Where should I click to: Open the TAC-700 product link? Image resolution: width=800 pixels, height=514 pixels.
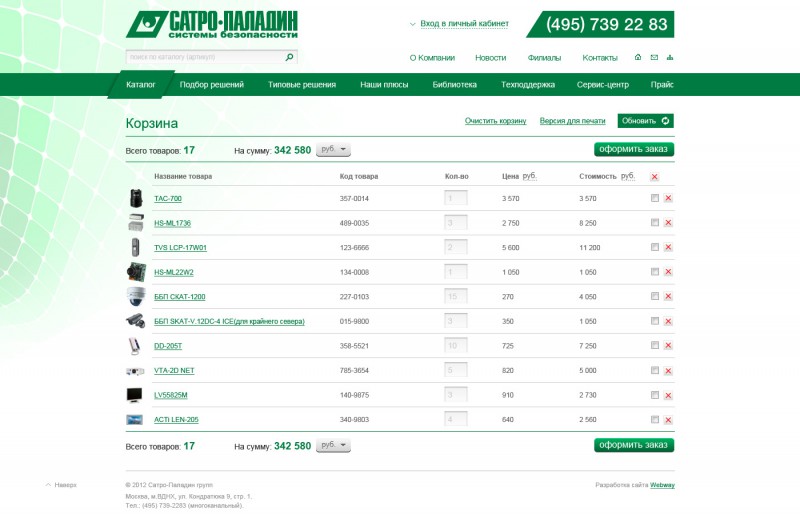168,199
